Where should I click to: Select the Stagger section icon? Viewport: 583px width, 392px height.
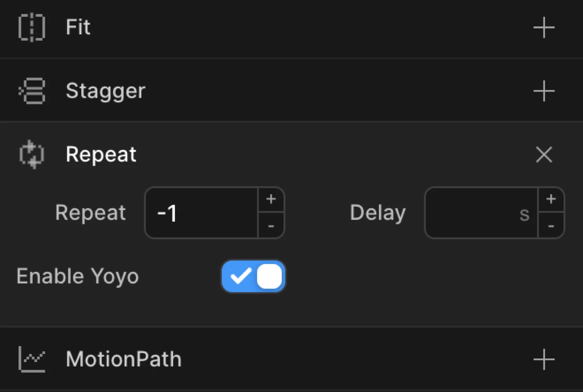(x=31, y=91)
